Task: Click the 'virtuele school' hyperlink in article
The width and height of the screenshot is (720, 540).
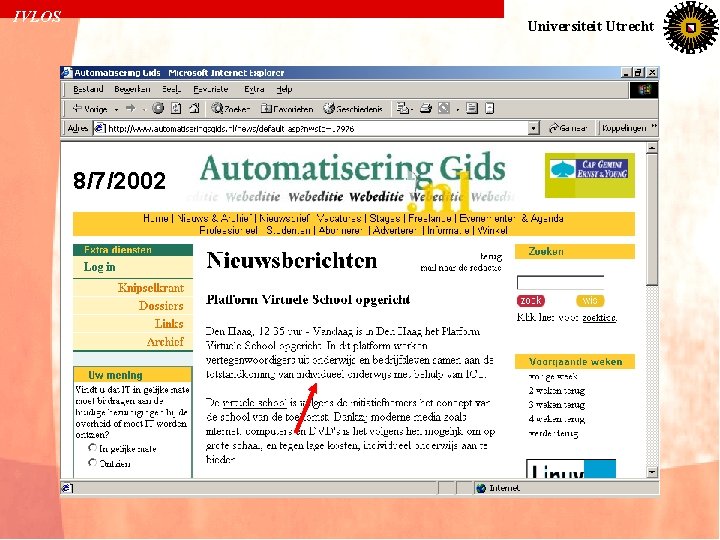Action: (x=255, y=403)
